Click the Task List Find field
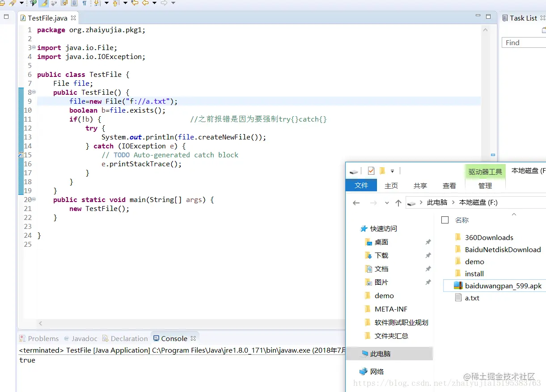546x392 pixels. pos(524,42)
